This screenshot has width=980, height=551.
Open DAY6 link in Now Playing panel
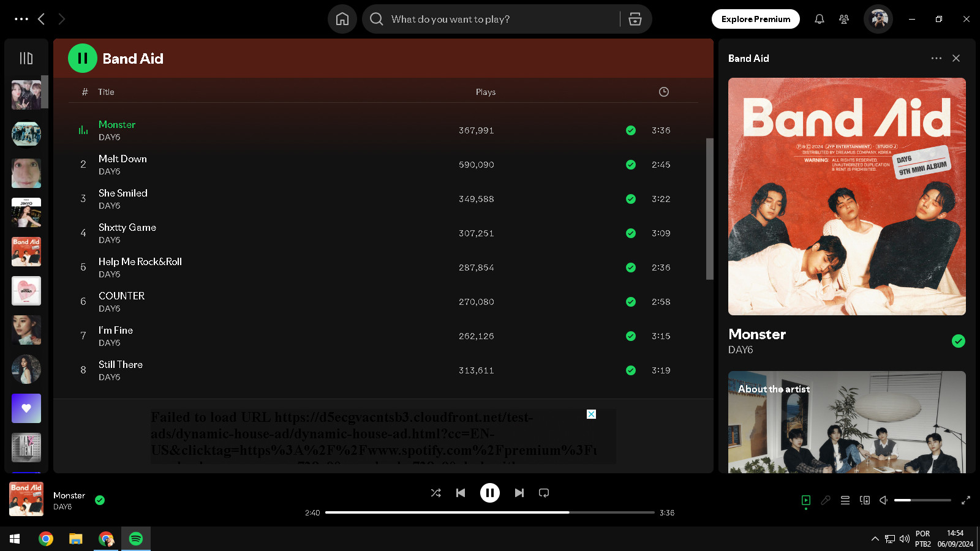741,350
